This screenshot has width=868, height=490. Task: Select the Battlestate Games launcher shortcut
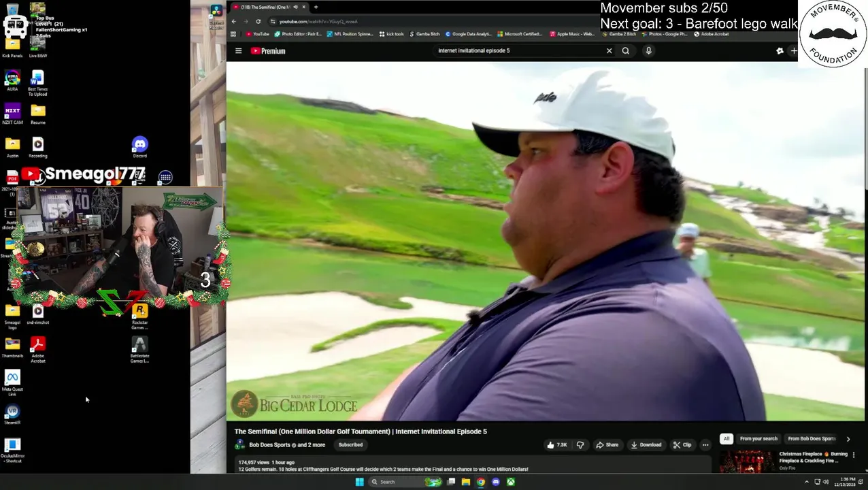coord(139,350)
